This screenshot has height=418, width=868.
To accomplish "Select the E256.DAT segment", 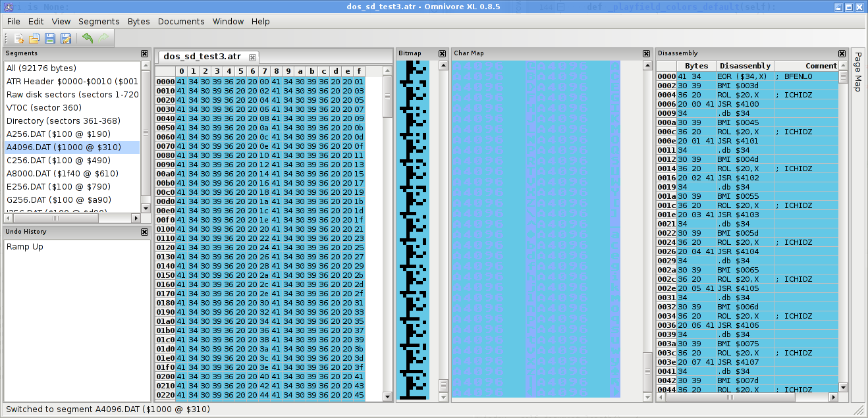I will [x=72, y=186].
